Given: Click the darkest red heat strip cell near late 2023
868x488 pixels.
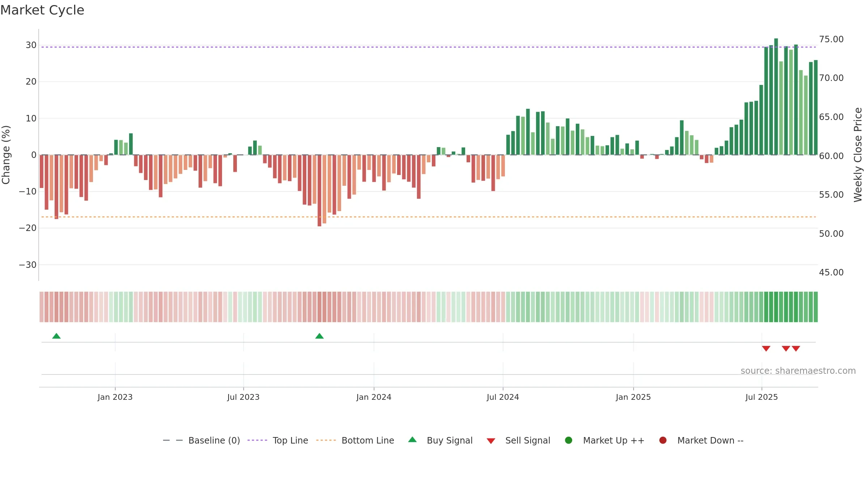Looking at the screenshot, I should (319, 307).
